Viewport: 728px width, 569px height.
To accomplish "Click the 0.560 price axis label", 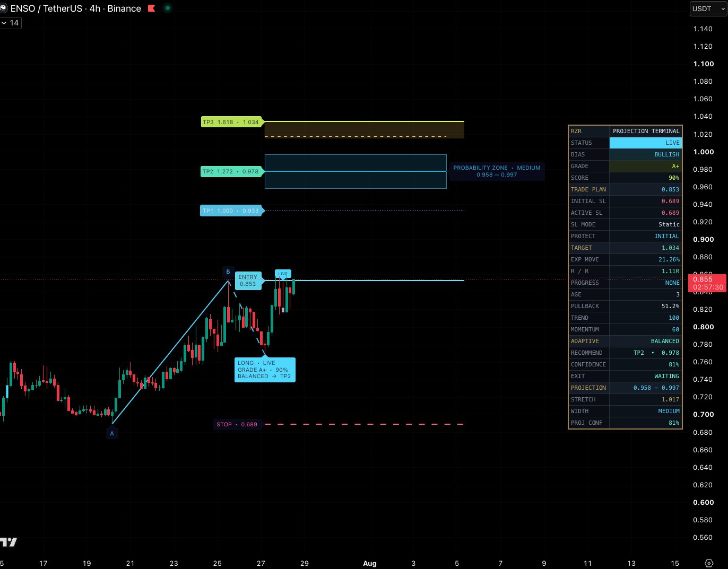I will 703,537.
